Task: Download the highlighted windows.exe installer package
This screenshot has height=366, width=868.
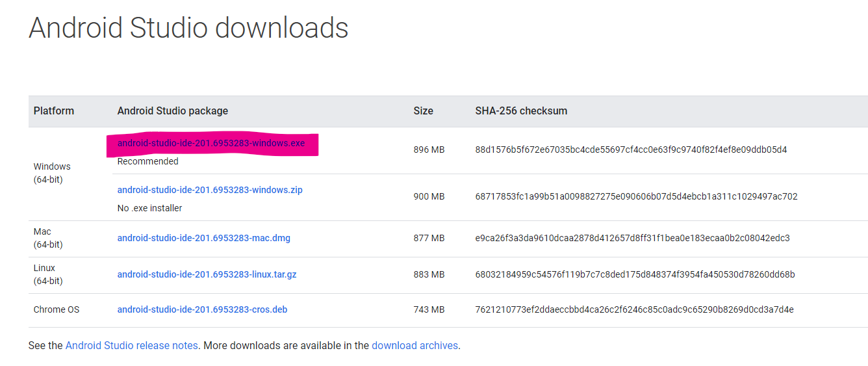Action: (x=211, y=143)
